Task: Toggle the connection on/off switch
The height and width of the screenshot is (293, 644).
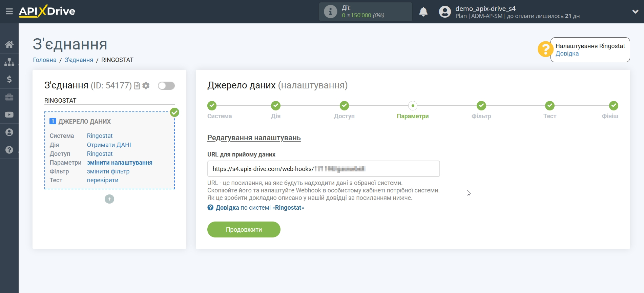Action: click(166, 86)
